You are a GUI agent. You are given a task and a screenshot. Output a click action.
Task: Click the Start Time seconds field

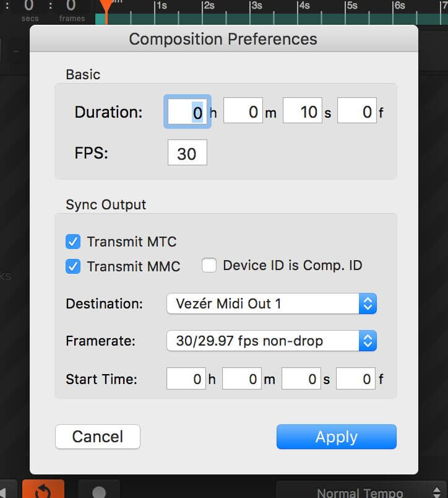pos(301,378)
